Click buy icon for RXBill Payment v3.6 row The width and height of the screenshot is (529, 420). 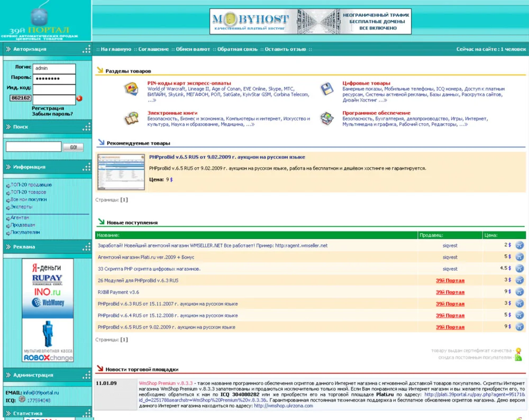pyautogui.click(x=519, y=292)
